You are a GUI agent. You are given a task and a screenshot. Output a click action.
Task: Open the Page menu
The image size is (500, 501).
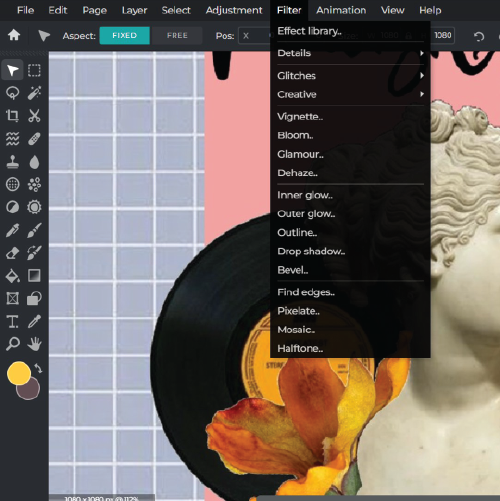click(95, 10)
